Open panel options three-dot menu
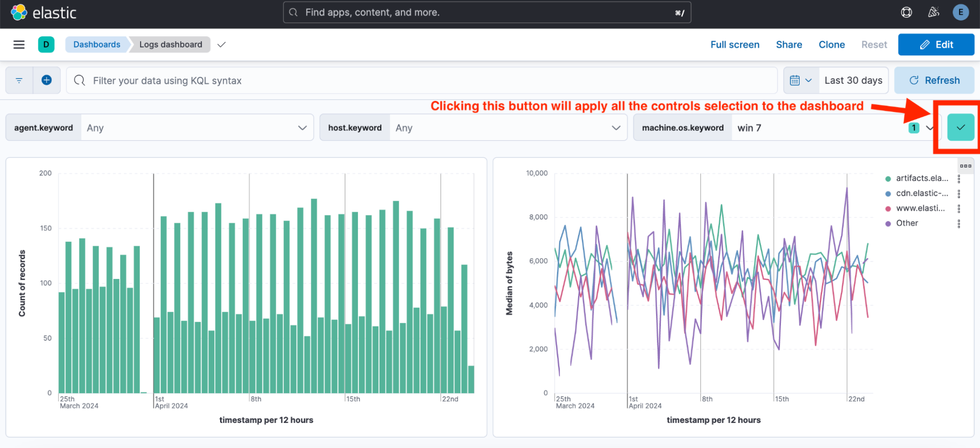980x448 pixels. [965, 166]
